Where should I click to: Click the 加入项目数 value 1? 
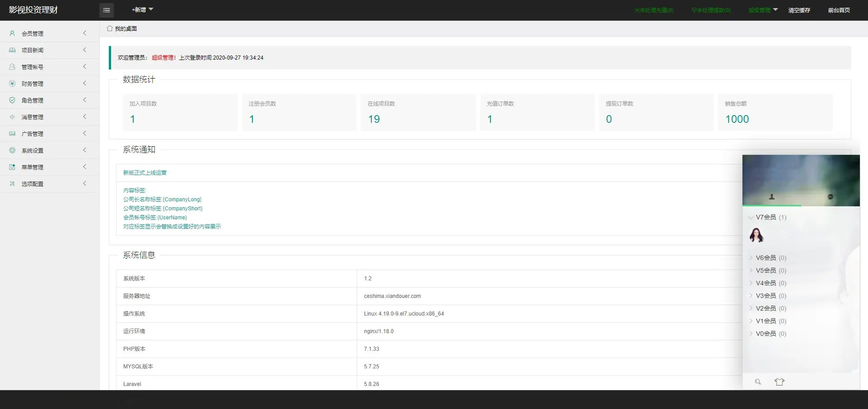(x=133, y=119)
